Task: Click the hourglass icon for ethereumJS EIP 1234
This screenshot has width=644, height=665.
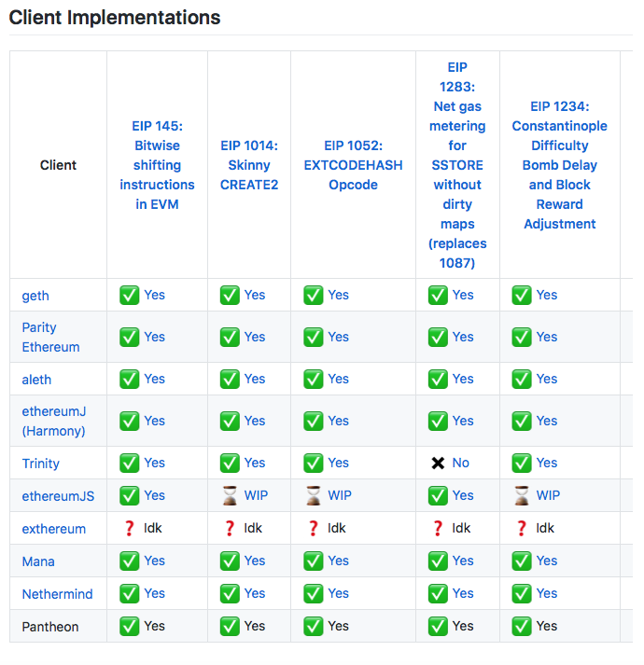Action: [x=522, y=496]
